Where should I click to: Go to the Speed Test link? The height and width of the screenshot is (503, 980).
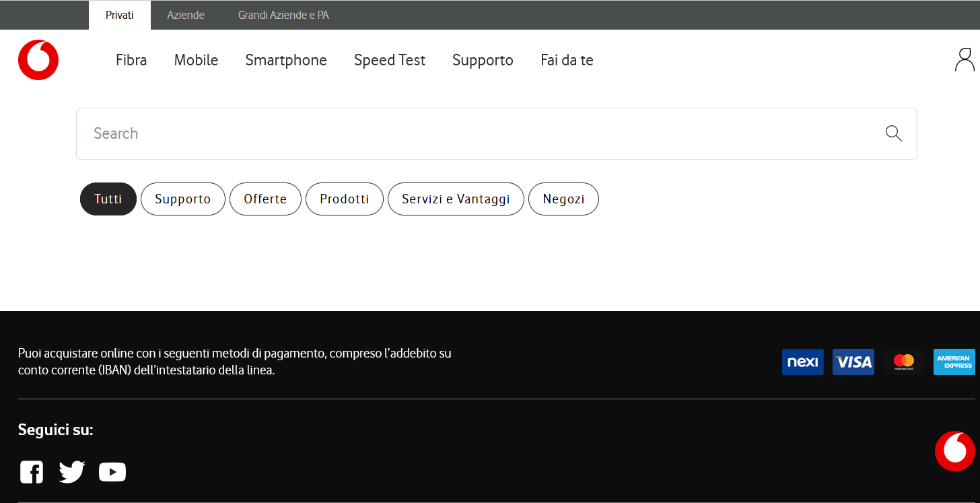[x=390, y=60]
